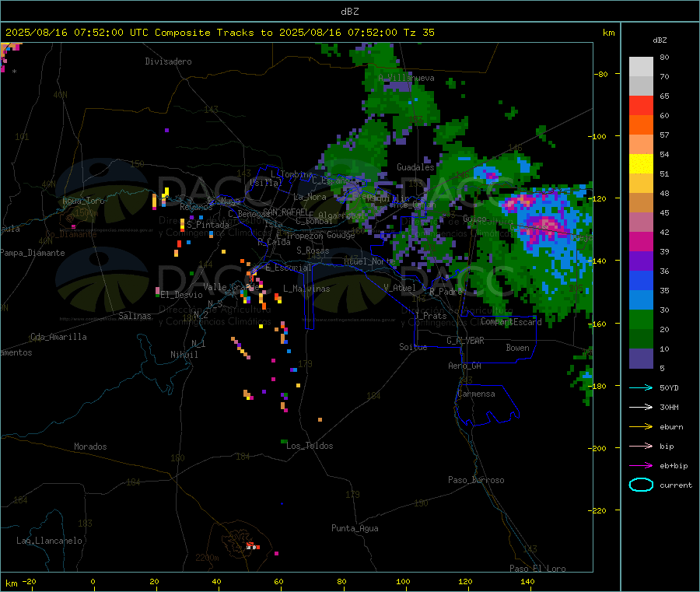Select the 'Paso_El_Loro' label
Viewport: 700px width, 592px height.
tap(537, 569)
